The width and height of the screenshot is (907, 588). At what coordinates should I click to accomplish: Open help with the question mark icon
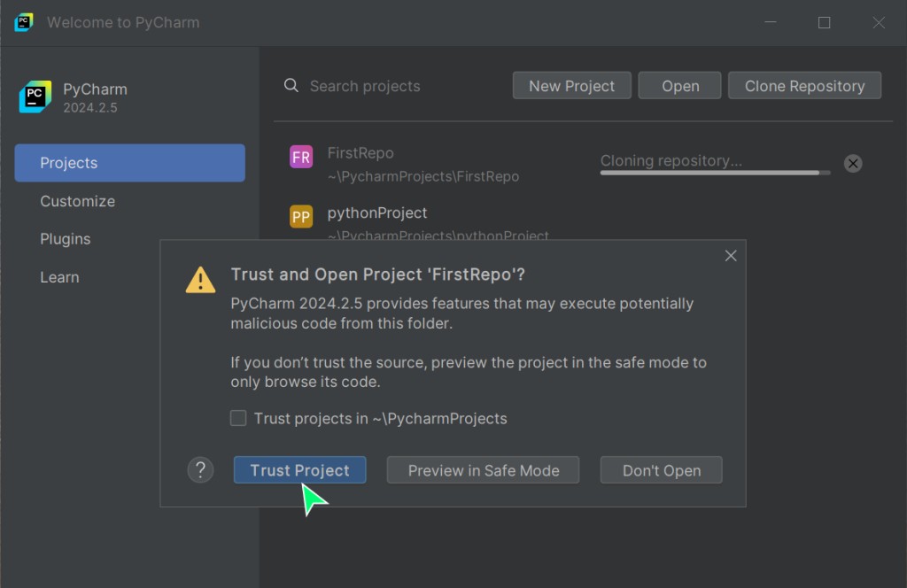click(201, 470)
